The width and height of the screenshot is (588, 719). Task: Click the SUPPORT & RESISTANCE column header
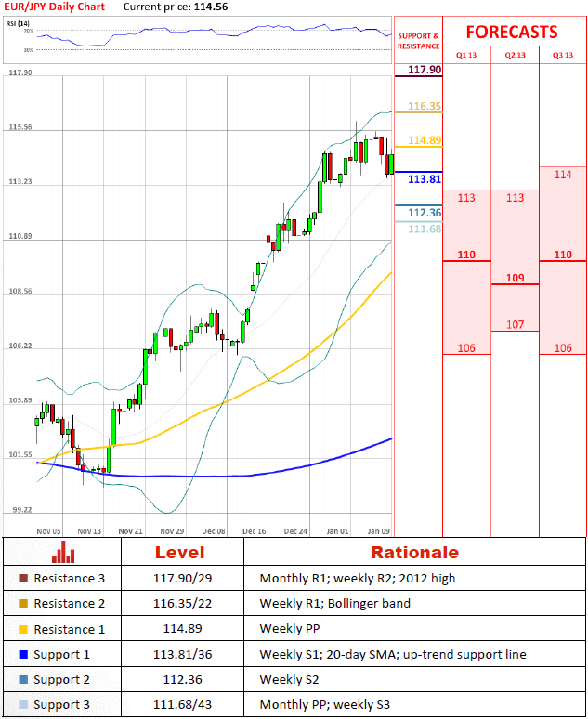click(418, 41)
